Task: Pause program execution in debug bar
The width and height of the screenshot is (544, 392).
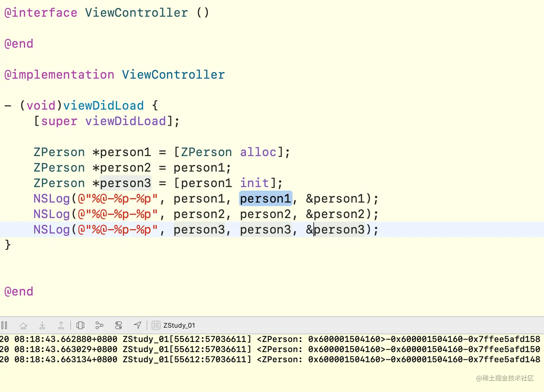Action: pos(4,325)
